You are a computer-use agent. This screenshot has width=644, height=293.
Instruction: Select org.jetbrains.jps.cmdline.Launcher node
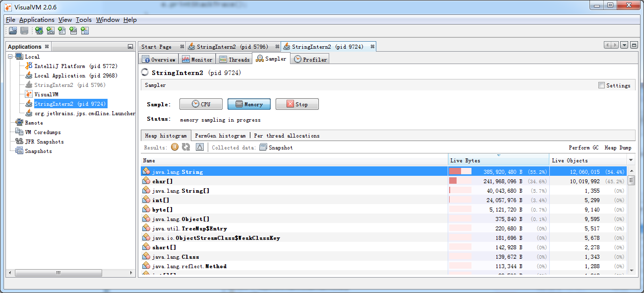85,113
